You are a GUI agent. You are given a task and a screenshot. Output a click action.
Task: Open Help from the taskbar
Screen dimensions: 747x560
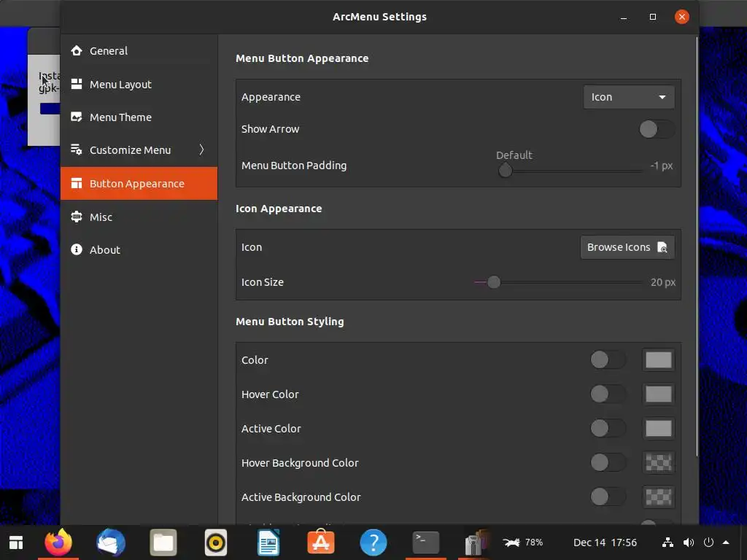(x=373, y=542)
